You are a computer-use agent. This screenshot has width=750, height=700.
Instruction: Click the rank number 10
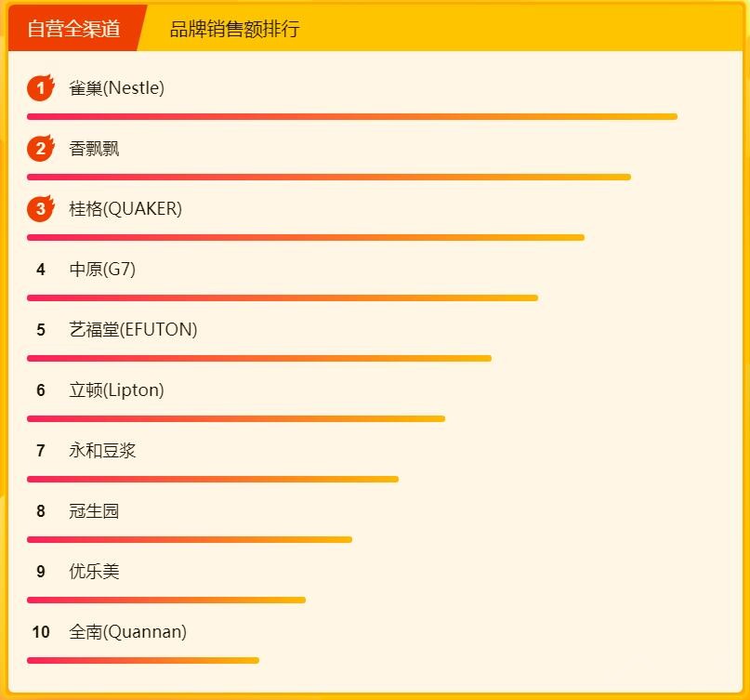pos(41,632)
